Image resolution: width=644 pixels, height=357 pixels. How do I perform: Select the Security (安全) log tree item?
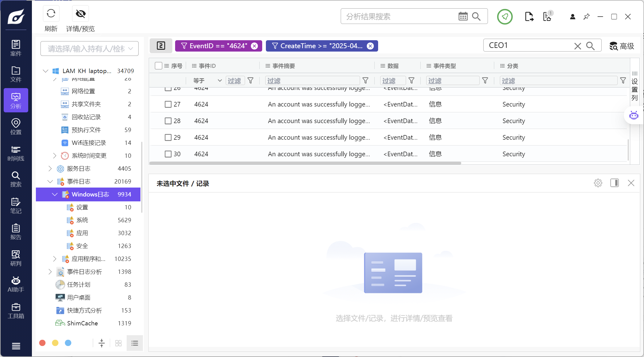82,246
